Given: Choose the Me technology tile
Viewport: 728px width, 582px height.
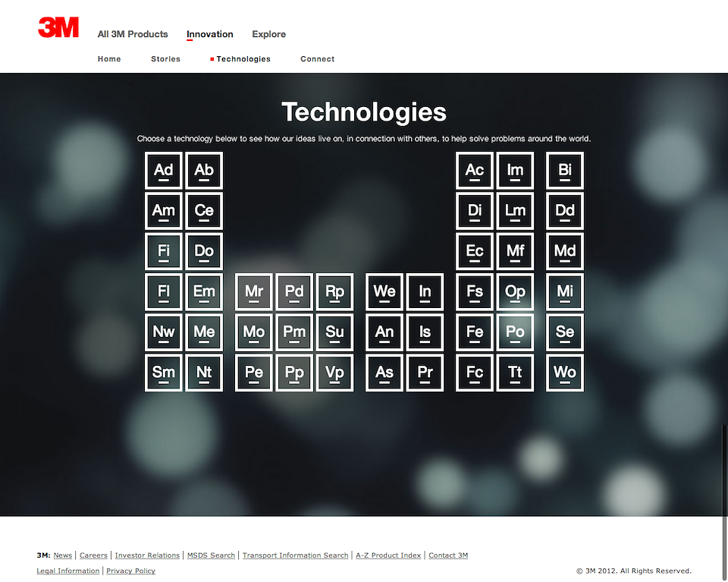Looking at the screenshot, I should click(204, 332).
